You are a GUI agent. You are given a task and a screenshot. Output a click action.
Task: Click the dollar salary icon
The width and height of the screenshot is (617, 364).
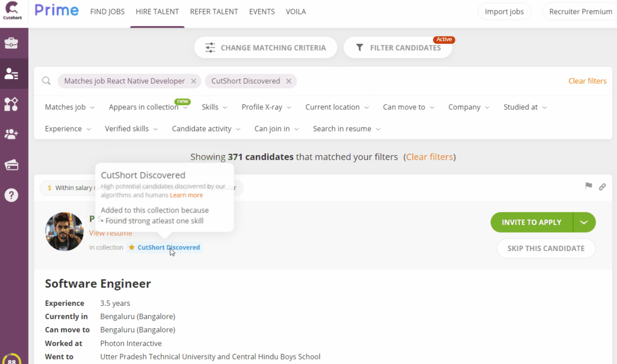50,188
